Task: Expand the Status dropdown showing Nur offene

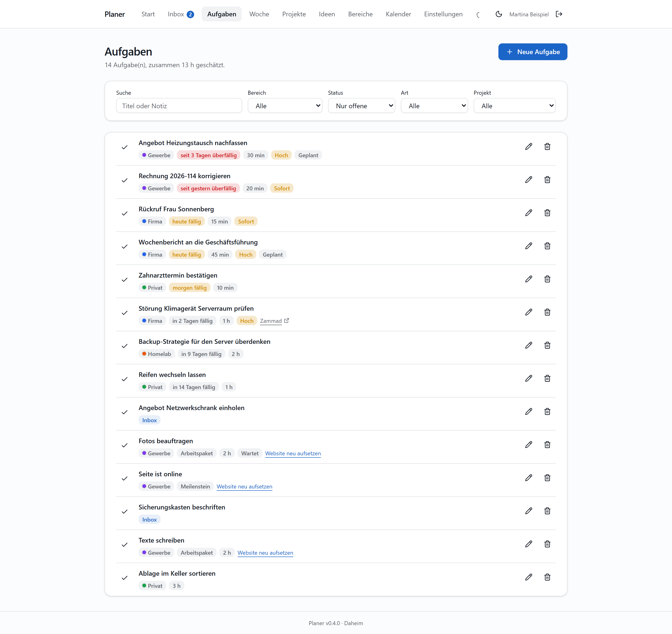Action: coord(361,106)
